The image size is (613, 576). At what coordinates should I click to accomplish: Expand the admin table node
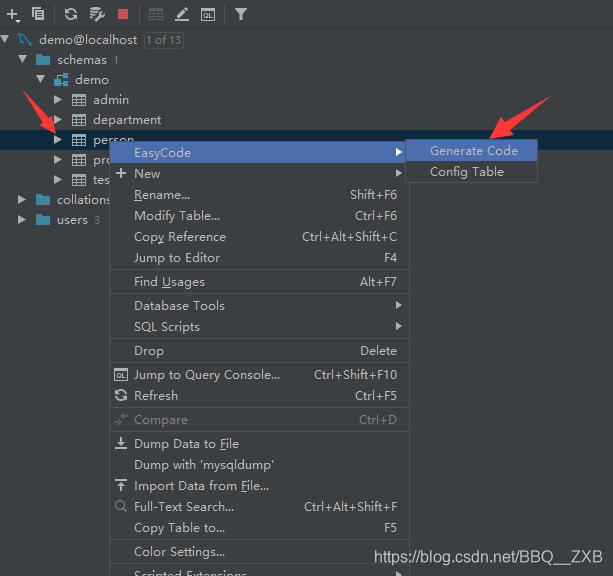(x=58, y=100)
